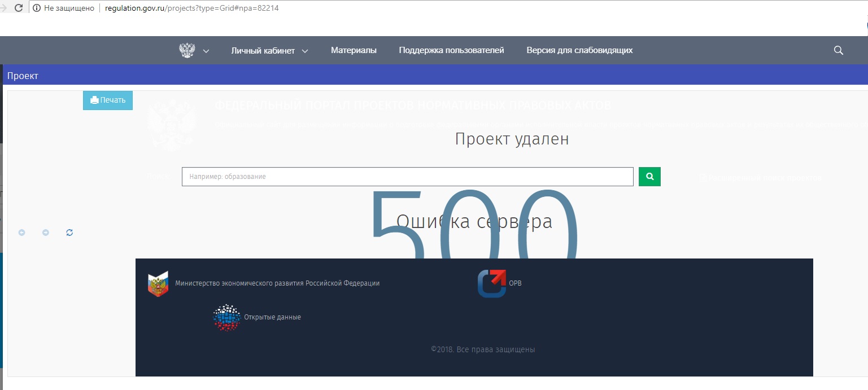Click the blue 'Печать' print button
The height and width of the screenshot is (390, 868).
click(x=108, y=100)
